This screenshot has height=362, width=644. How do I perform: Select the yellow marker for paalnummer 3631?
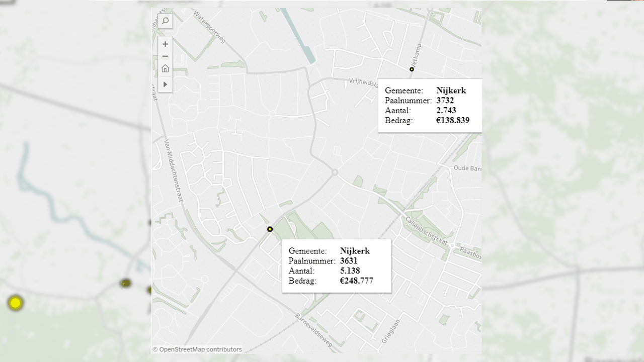click(270, 229)
